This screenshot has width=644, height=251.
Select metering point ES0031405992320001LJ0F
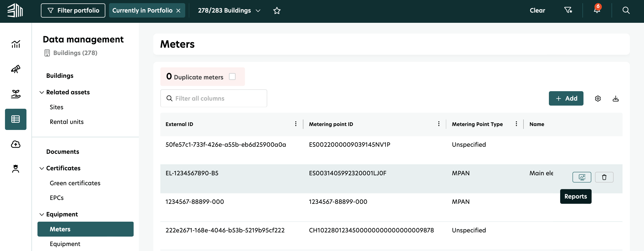coord(348,173)
